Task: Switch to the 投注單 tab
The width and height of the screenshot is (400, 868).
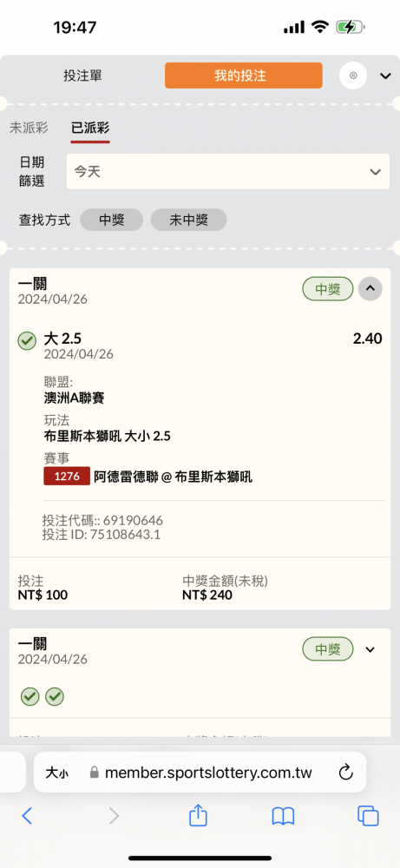Action: click(82, 76)
